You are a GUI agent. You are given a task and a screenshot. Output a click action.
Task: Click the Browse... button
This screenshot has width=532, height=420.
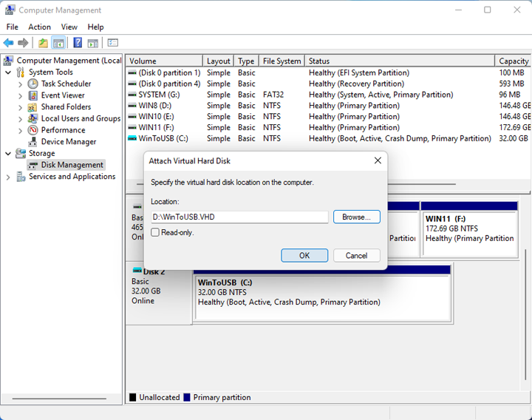[x=357, y=217]
